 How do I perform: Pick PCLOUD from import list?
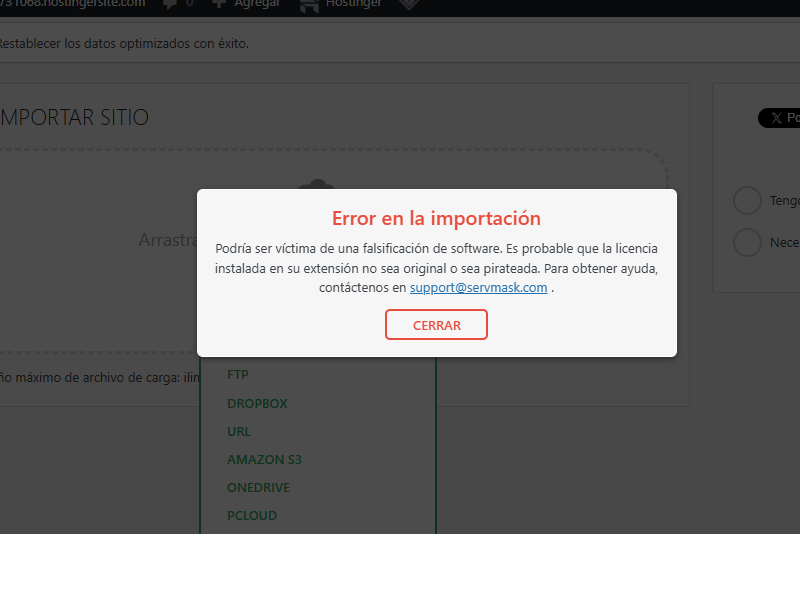click(x=252, y=516)
